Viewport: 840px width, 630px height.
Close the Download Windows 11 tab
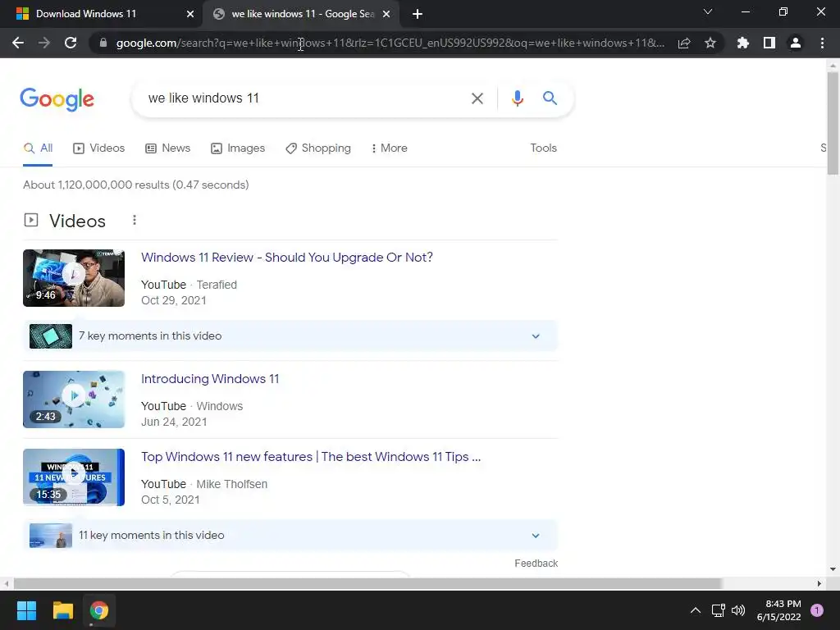pyautogui.click(x=190, y=14)
